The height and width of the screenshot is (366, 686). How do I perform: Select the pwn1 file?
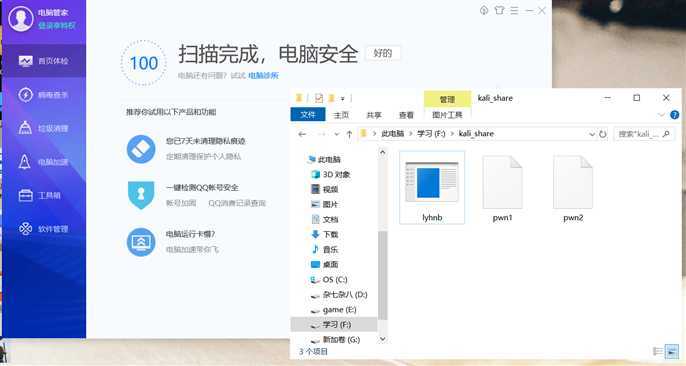tap(502, 188)
